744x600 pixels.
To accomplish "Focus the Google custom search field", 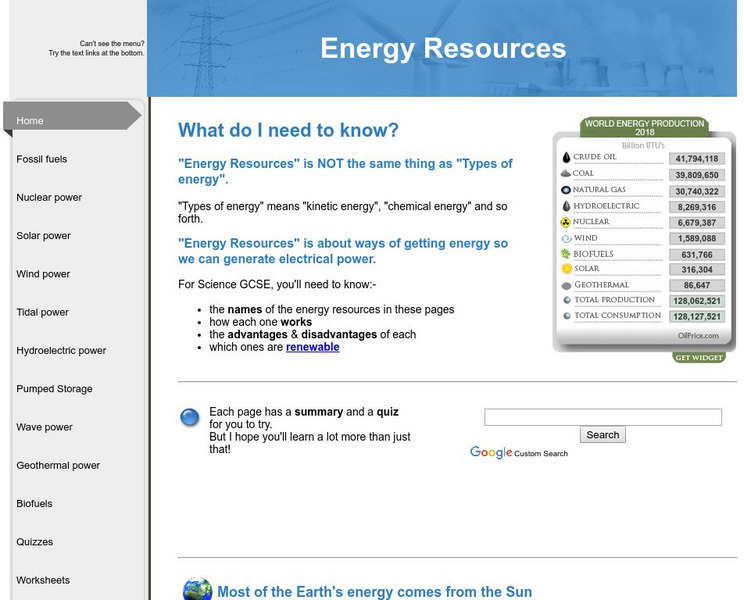I will point(602,417).
